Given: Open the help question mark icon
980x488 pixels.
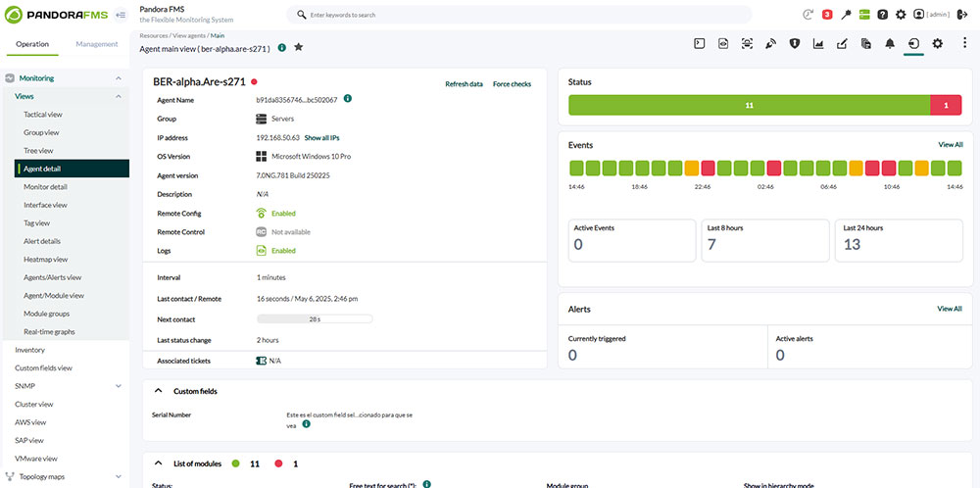Looking at the screenshot, I should [883, 14].
